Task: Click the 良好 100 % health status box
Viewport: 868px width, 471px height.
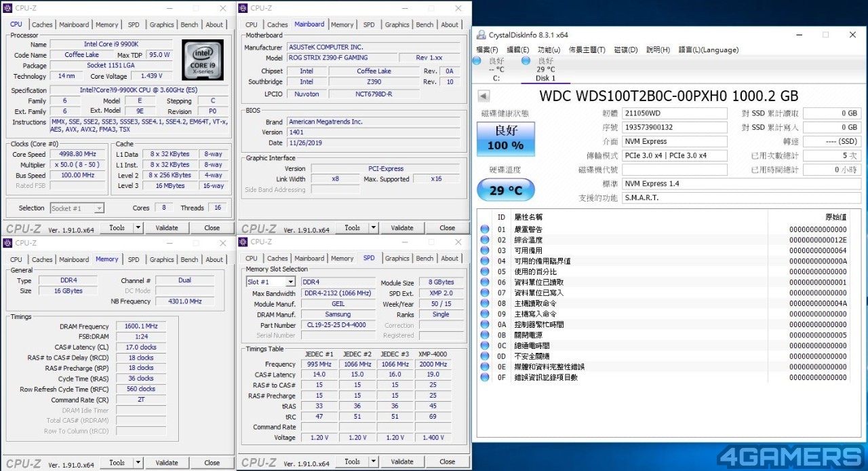Action: click(506, 138)
